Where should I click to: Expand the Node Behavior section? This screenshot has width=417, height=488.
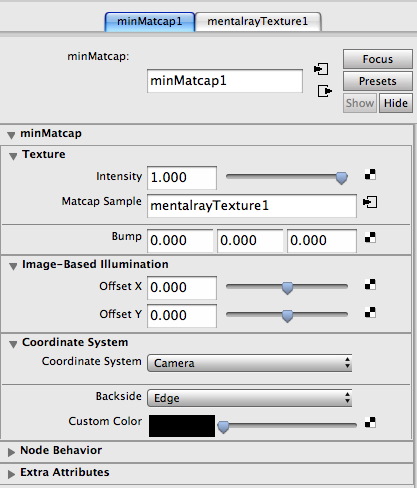[11, 452]
